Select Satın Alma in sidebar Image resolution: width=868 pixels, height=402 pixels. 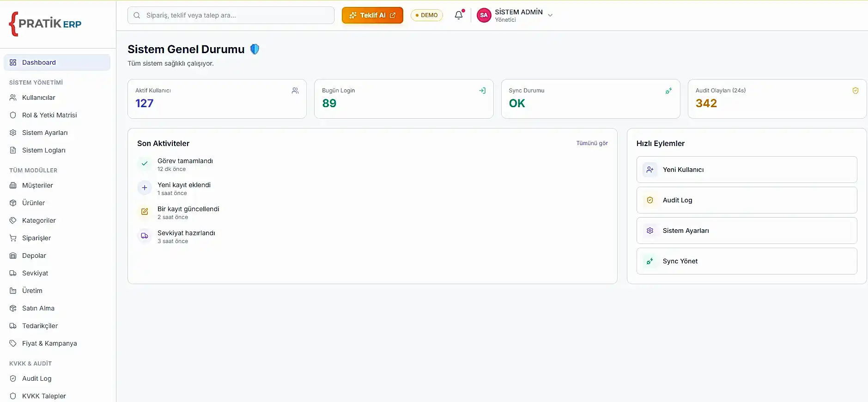point(57,308)
